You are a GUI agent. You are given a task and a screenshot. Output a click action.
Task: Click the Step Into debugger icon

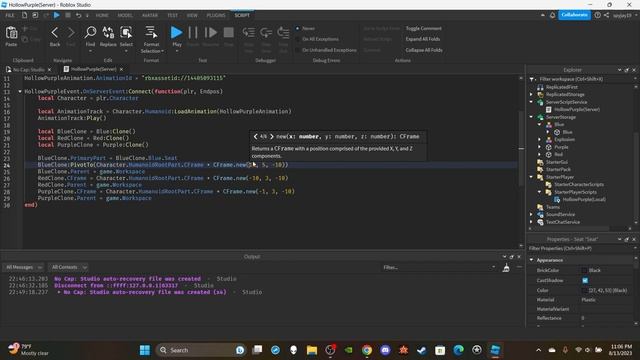pyautogui.click(x=249, y=33)
